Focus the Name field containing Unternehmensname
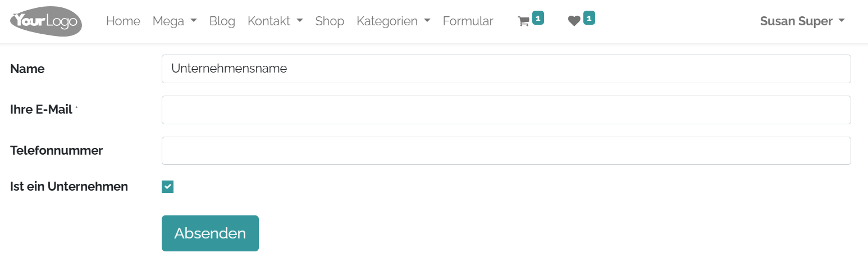868x257 pixels. click(x=506, y=69)
